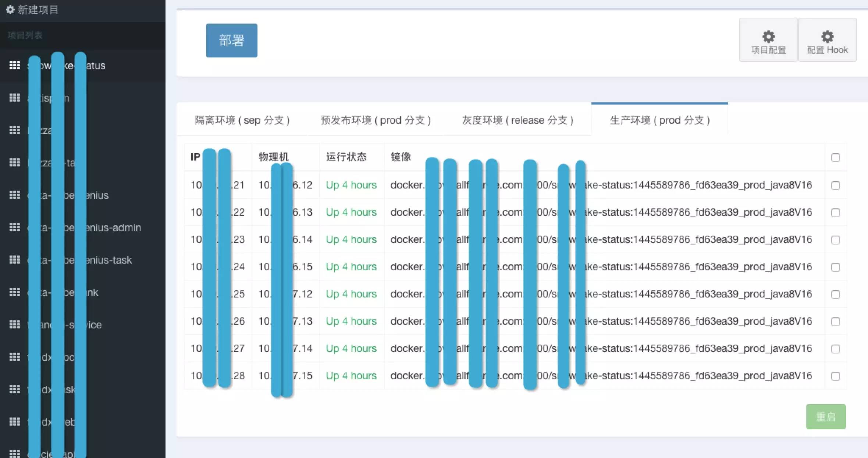Check the row with IP ending .22
The height and width of the screenshot is (458, 868).
836,212
